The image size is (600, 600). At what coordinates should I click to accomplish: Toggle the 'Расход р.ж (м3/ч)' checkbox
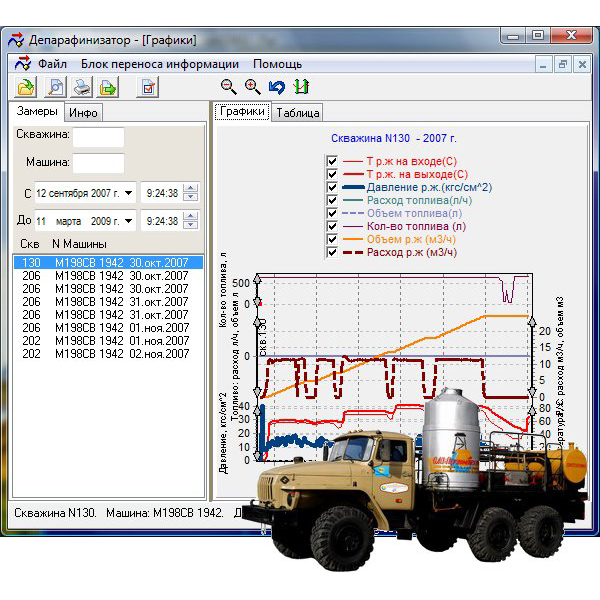[x=332, y=252]
